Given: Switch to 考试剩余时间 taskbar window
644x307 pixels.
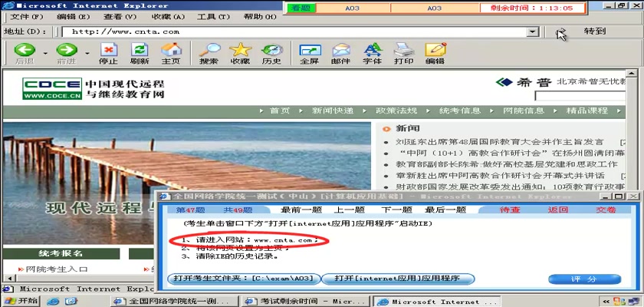Looking at the screenshot, I should coord(305,302).
